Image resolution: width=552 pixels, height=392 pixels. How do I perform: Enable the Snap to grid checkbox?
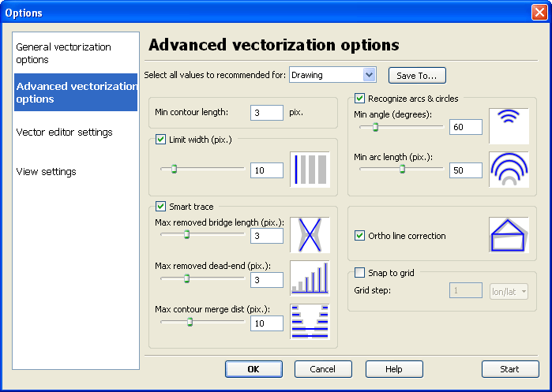click(x=360, y=273)
